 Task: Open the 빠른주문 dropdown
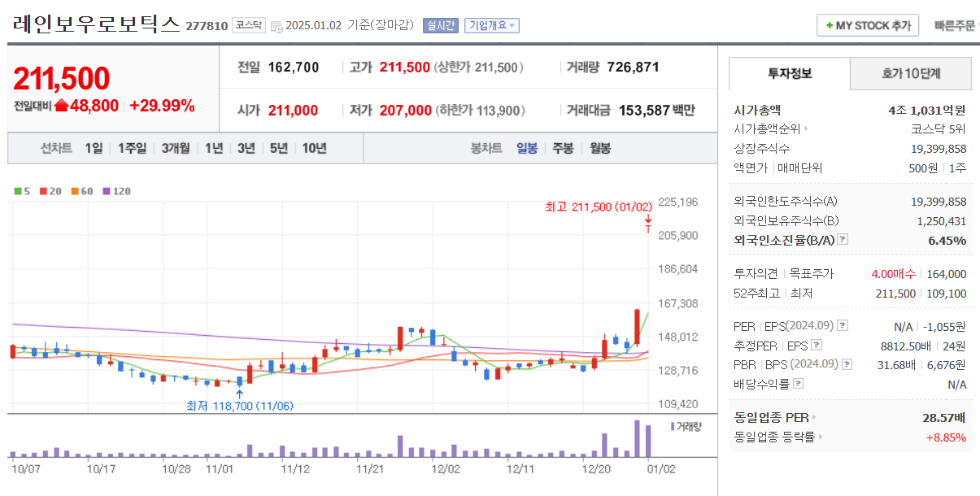957,25
